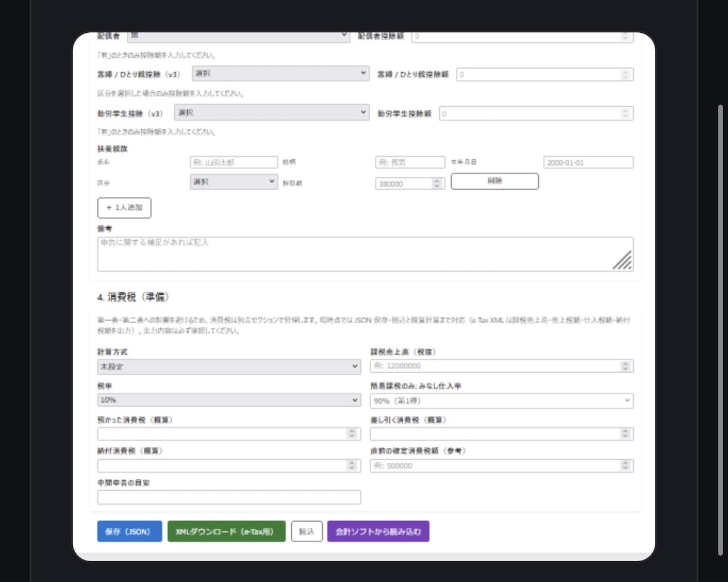
Task: Open the 配偶者 dropdown
Action: [239, 36]
